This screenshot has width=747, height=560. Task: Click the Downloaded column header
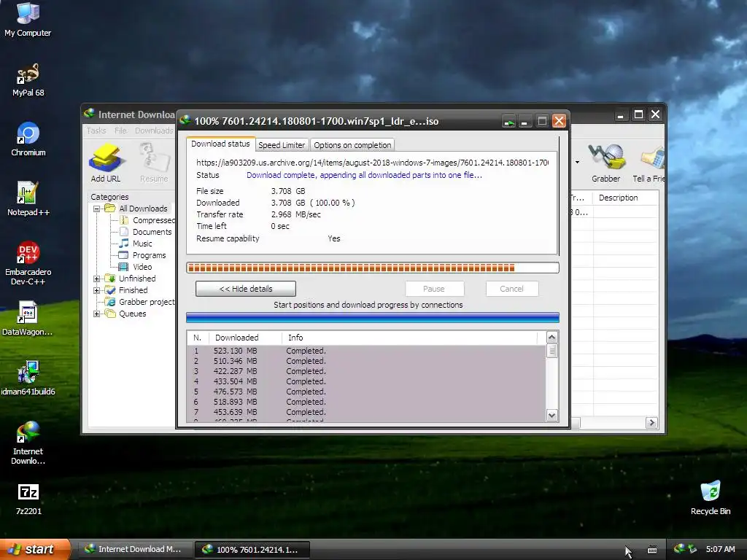[x=245, y=338]
